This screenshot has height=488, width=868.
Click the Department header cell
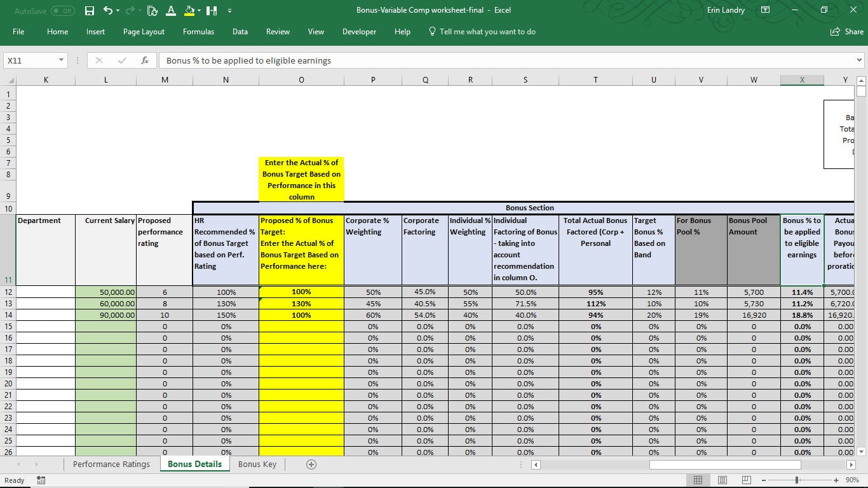coord(46,250)
